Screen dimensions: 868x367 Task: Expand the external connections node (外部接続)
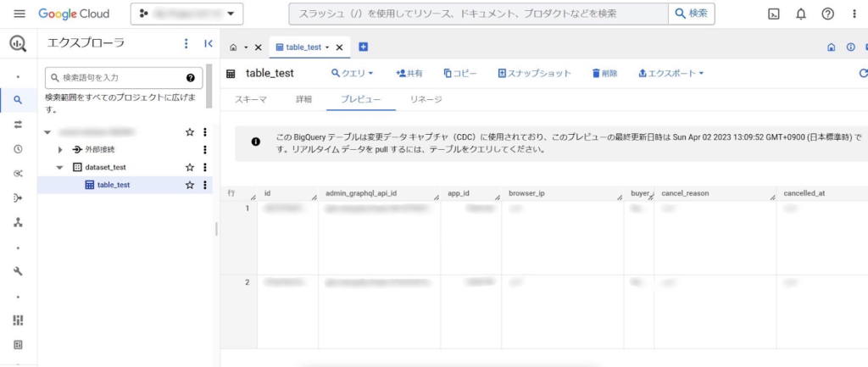click(60, 150)
